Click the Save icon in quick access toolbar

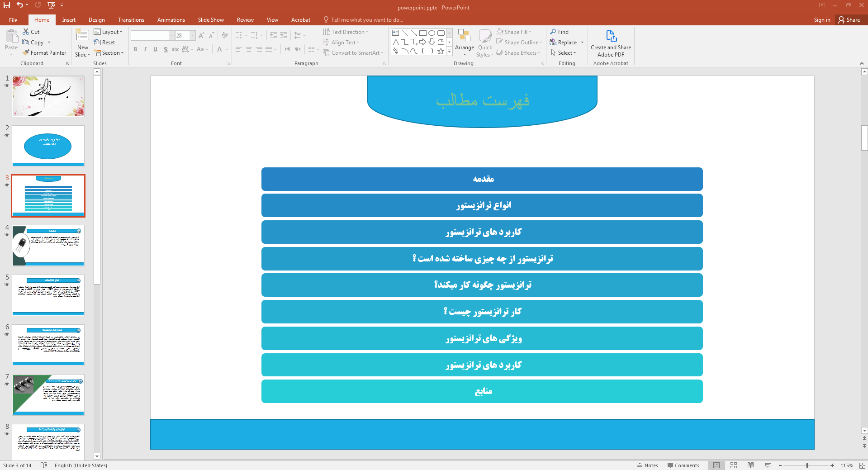coord(7,5)
